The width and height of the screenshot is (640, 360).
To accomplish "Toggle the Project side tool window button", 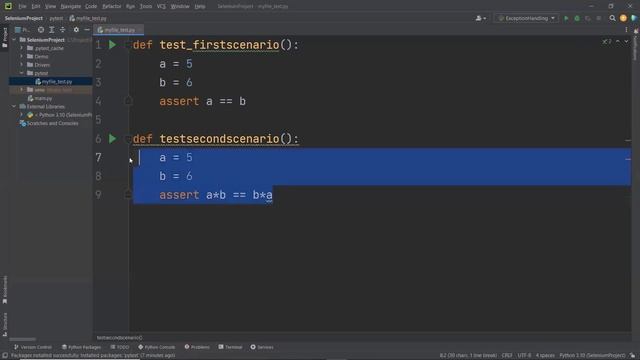I will click(x=5, y=38).
